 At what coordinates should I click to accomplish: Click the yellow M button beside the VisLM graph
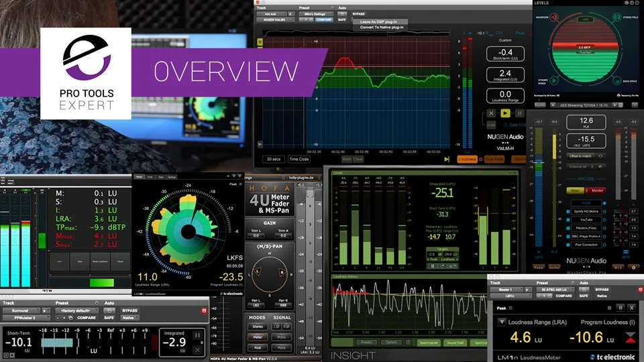(x=260, y=42)
